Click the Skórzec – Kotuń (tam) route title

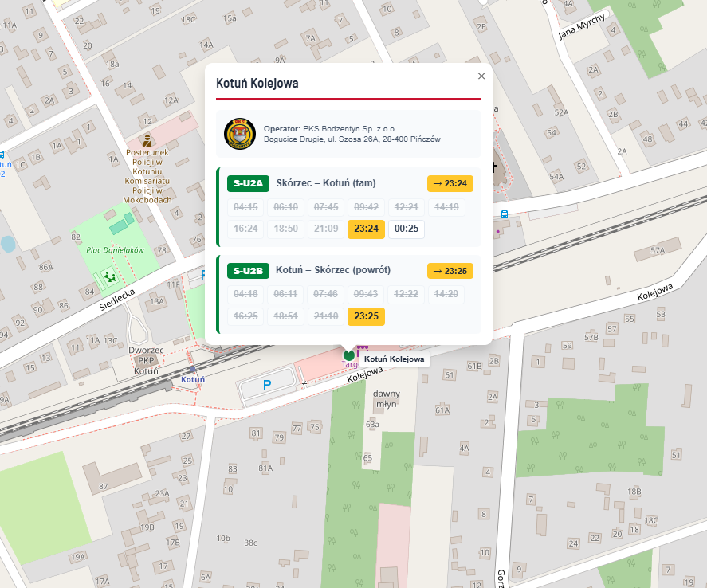[x=326, y=183]
